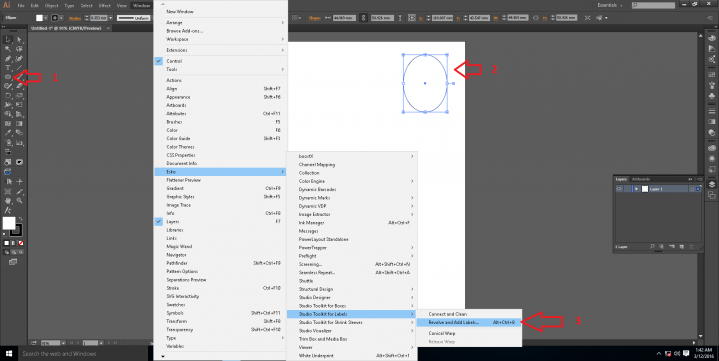This screenshot has width=719, height=361.
Task: Select the Type tool
Action: click(x=8, y=68)
